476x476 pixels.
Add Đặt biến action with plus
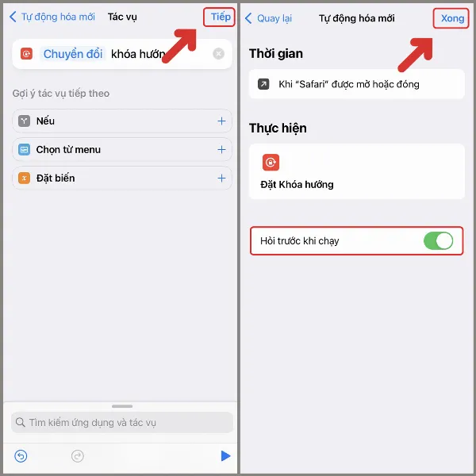coord(221,178)
